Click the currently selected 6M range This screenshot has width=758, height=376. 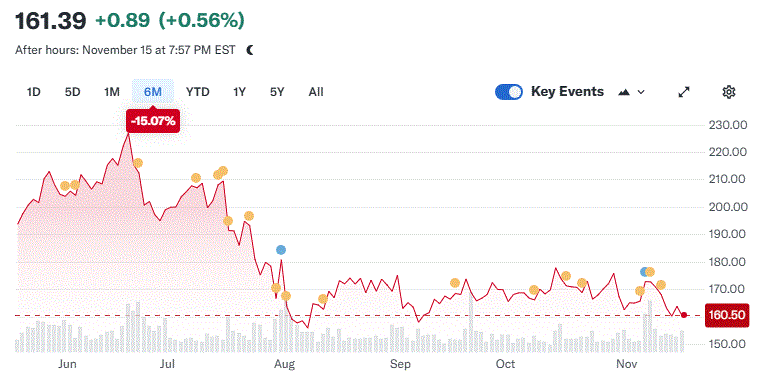tap(153, 91)
